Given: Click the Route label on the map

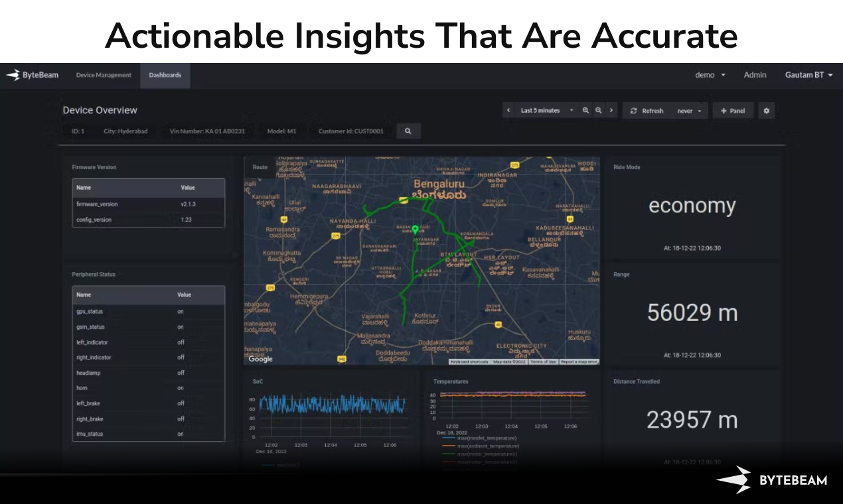Looking at the screenshot, I should point(260,167).
